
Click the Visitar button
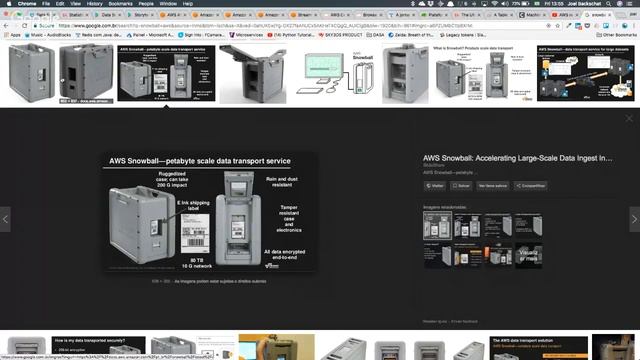[x=435, y=186]
